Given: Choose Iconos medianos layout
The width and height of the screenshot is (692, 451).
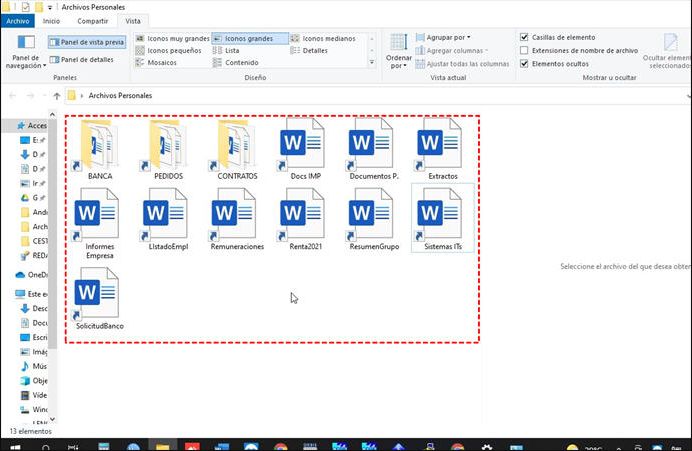Looking at the screenshot, I should 323,38.
